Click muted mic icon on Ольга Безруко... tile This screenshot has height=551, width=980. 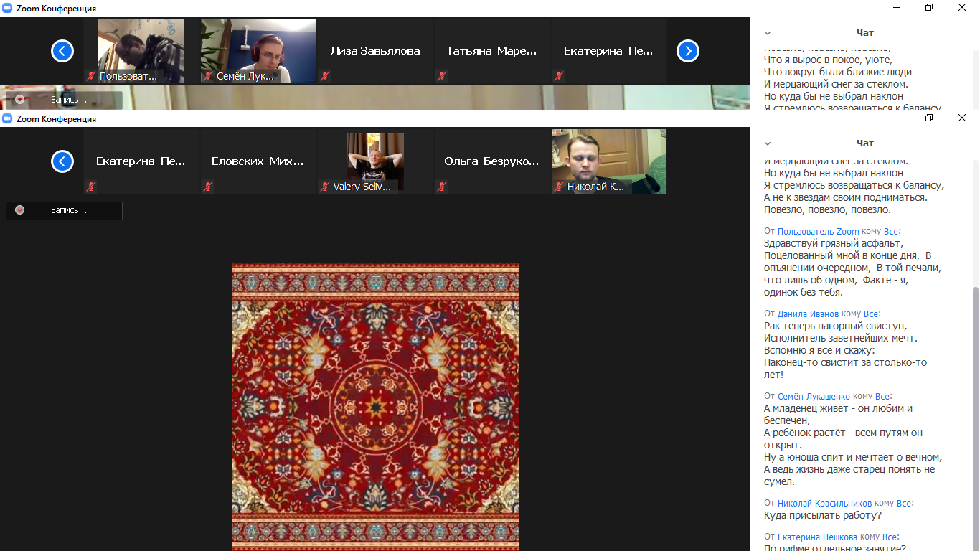click(442, 187)
